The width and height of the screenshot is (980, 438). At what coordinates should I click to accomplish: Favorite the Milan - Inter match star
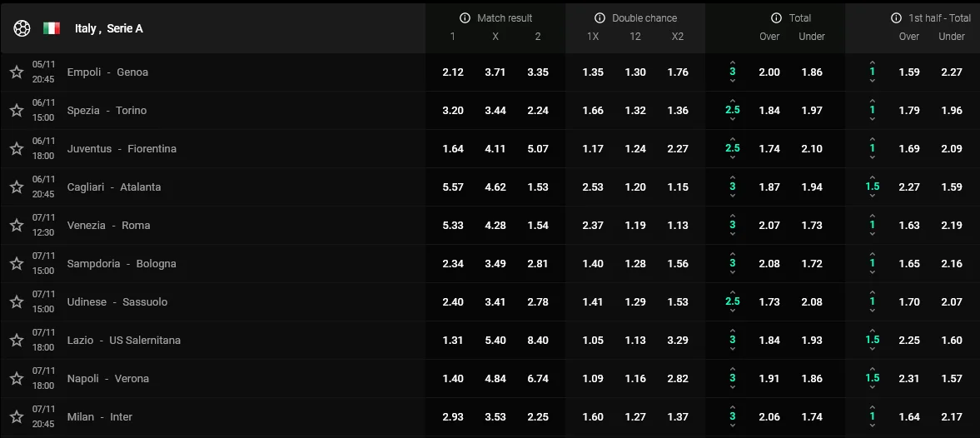17,417
